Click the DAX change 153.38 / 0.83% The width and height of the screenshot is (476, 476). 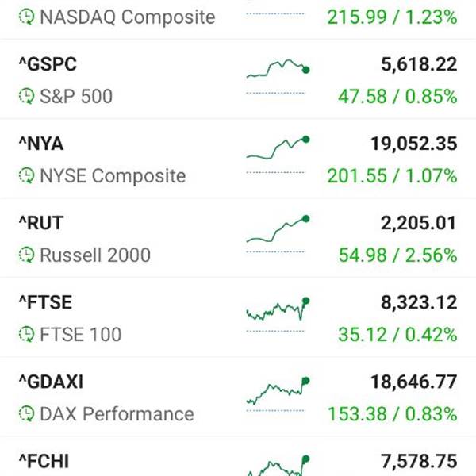[x=392, y=414]
